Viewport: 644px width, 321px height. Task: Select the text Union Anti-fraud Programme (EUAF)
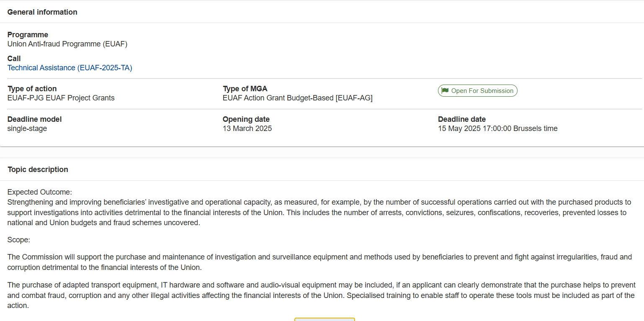pos(67,44)
